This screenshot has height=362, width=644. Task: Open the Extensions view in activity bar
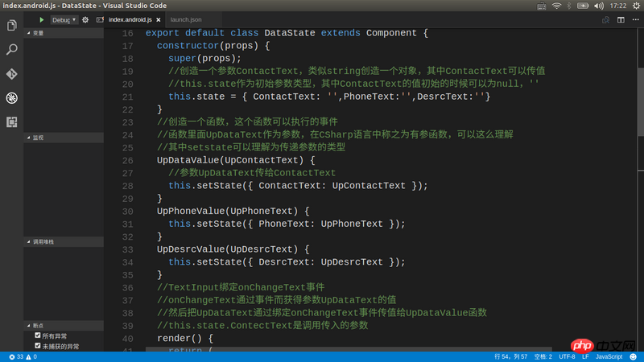[11, 122]
